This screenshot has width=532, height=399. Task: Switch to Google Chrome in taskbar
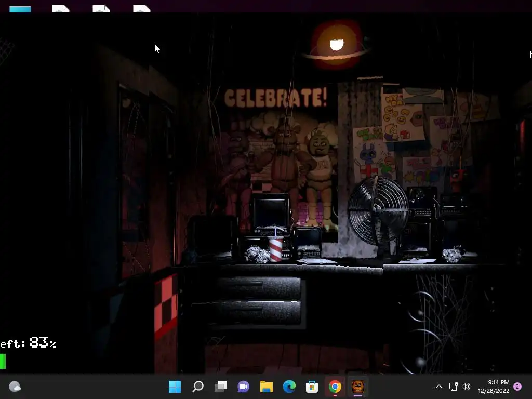335,387
